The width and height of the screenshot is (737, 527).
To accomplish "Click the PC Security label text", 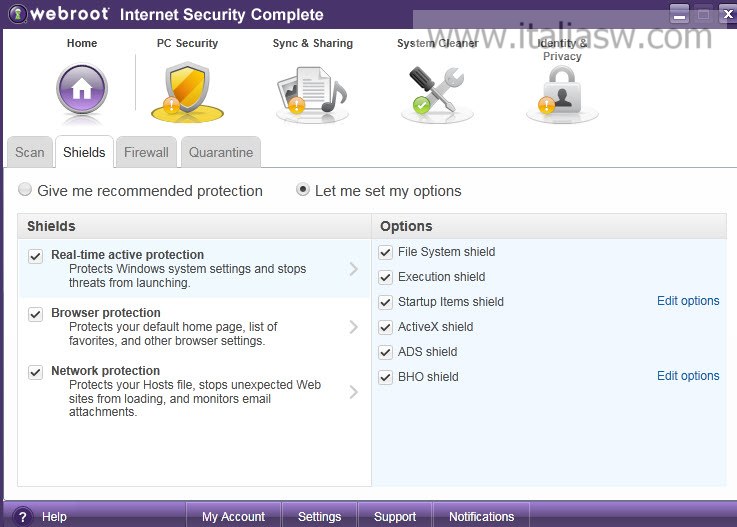I will (187, 43).
